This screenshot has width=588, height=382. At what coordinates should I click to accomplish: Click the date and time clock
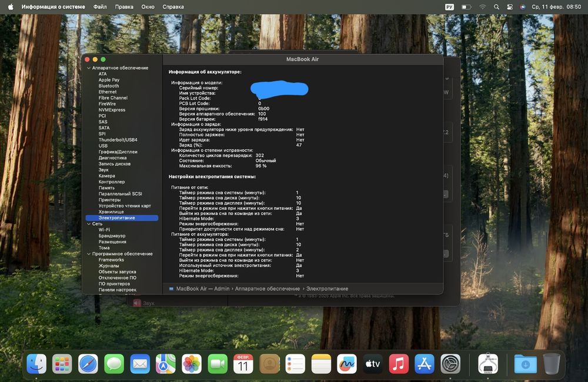[556, 6]
